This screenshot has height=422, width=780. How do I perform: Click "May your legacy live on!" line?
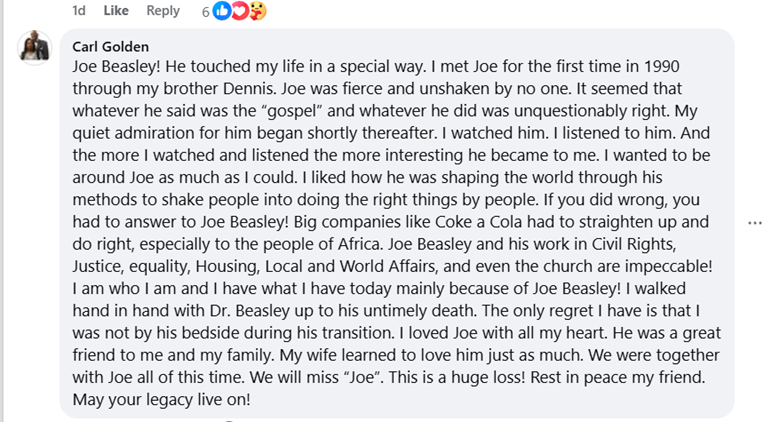tap(161, 397)
